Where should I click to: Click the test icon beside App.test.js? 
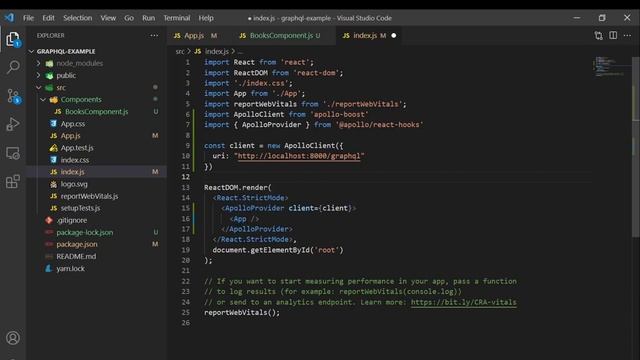tap(53, 148)
